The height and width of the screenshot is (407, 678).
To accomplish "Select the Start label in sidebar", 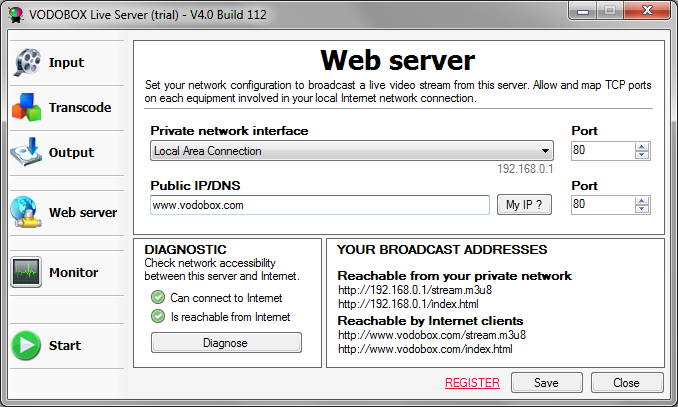I will 65,345.
